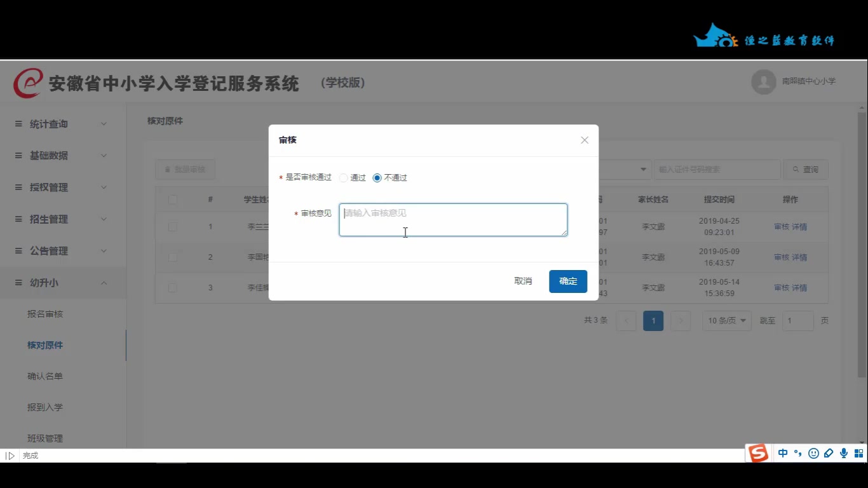Expand the 统计查询 sidebar menu
The image size is (868, 488).
[63, 124]
